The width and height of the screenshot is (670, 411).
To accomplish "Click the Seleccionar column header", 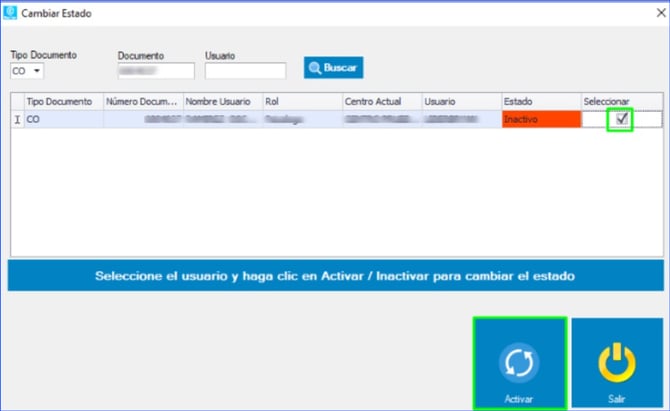I will click(620, 102).
